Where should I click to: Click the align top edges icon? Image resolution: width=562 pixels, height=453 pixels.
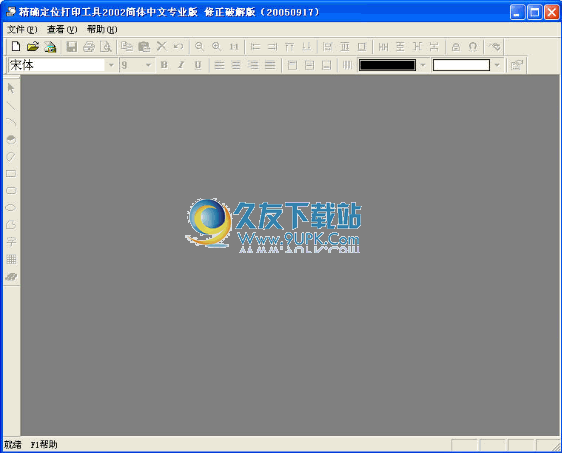click(x=290, y=47)
